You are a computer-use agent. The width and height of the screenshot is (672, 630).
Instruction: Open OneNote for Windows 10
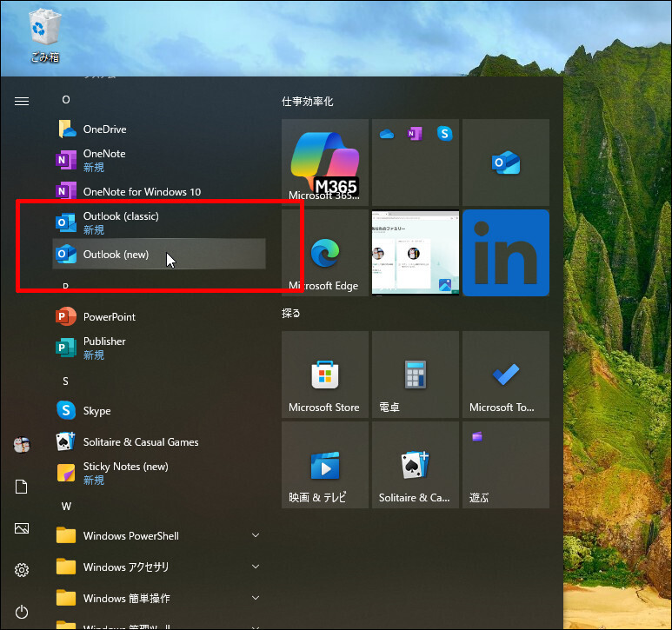(159, 191)
